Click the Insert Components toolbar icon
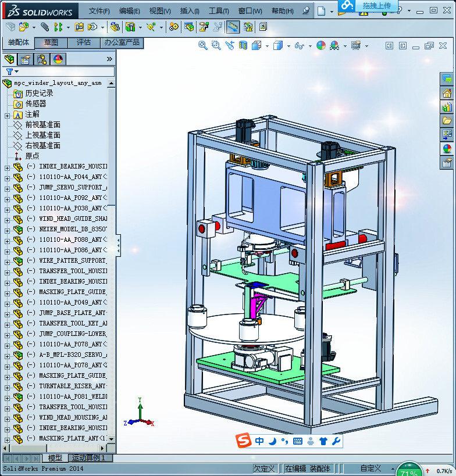 click(x=24, y=27)
